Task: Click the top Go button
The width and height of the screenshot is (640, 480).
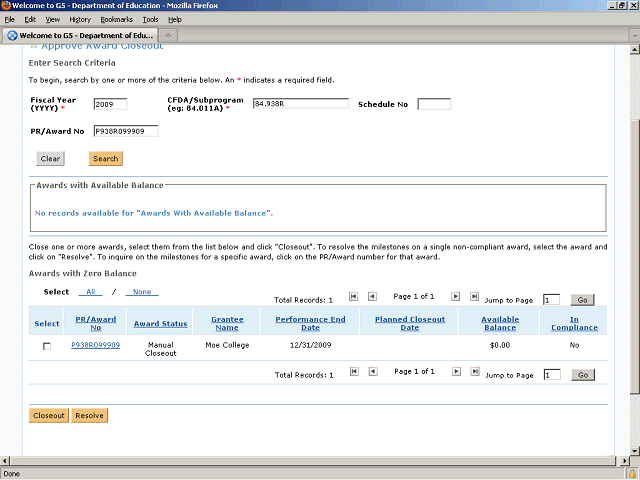Action: (582, 300)
